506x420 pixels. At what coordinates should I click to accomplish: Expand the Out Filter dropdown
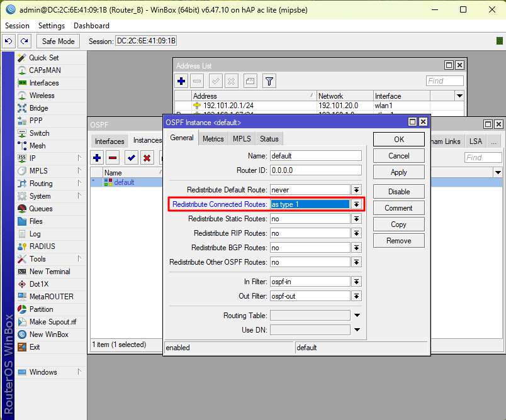pos(356,296)
